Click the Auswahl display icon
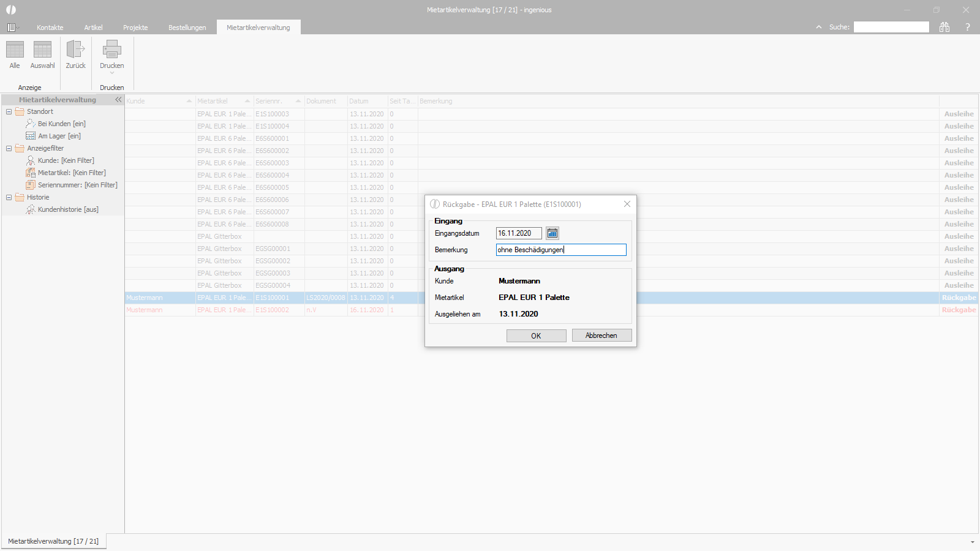The height and width of the screenshot is (551, 980). pyautogui.click(x=42, y=50)
